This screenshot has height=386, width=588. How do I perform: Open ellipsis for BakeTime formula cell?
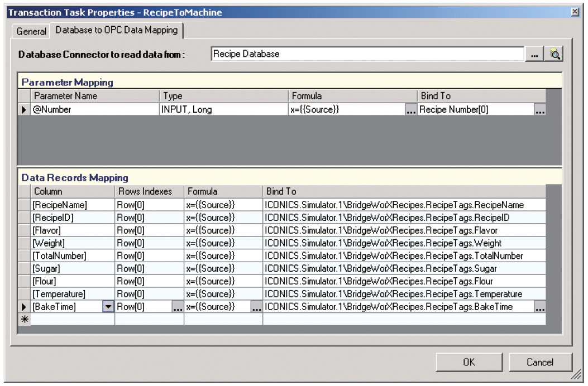pyautogui.click(x=256, y=307)
